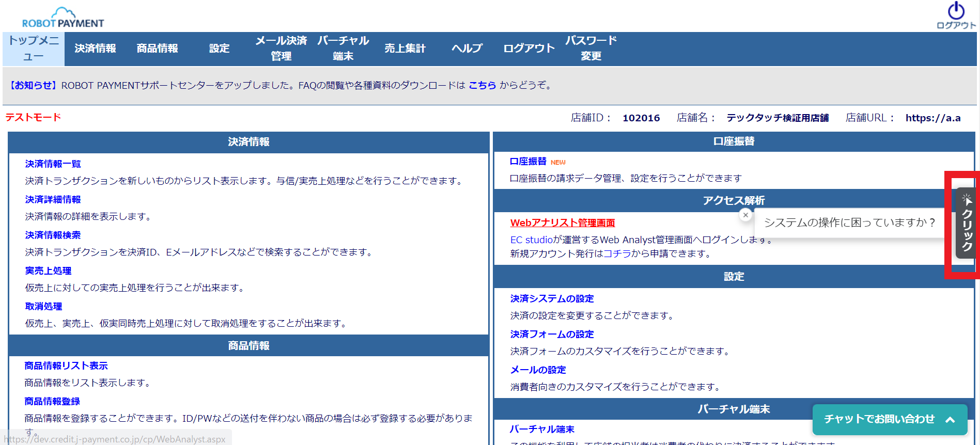Follow the こちら support center link
The image size is (980, 445).
click(482, 85)
